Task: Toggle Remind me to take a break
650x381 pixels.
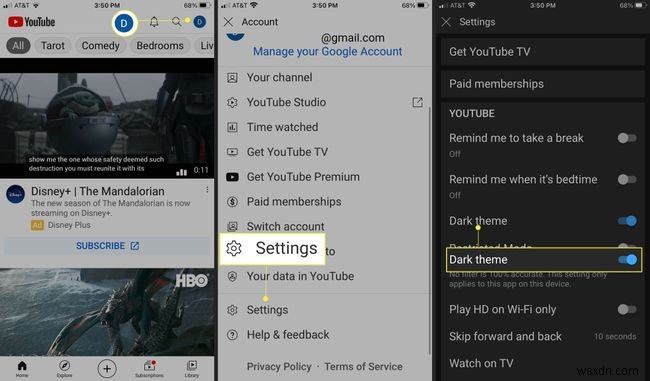Action: point(627,138)
